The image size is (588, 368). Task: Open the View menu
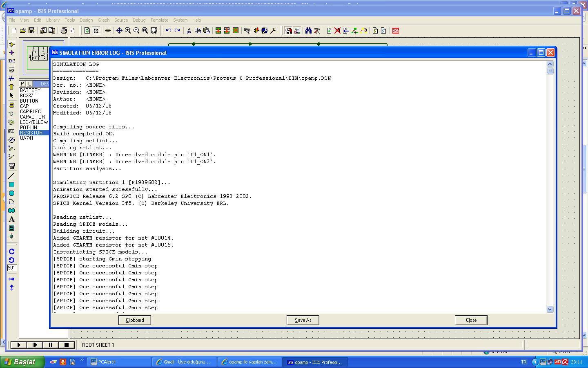click(24, 20)
